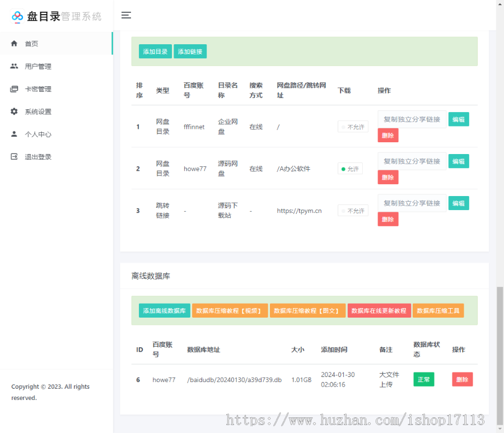Click the 添加链接 button
504x433 pixels.
(190, 52)
